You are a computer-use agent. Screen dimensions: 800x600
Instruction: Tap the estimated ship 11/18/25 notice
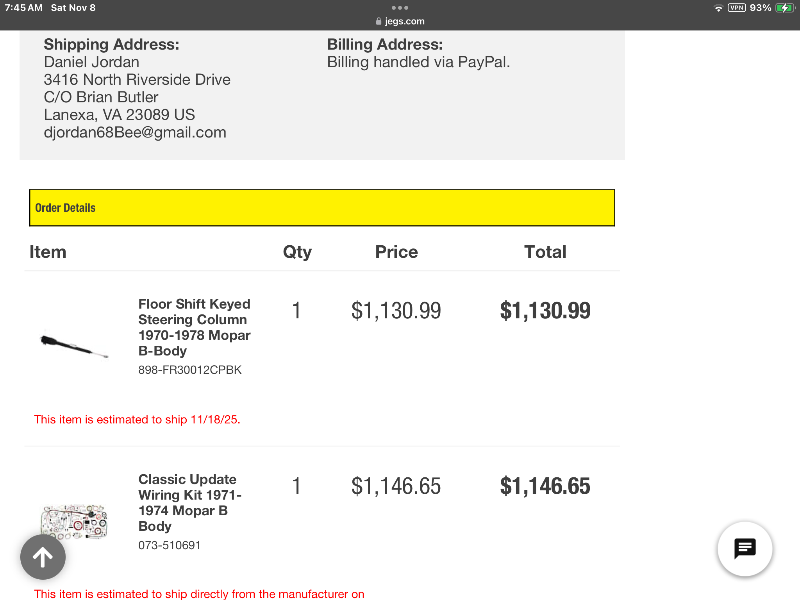(x=137, y=420)
